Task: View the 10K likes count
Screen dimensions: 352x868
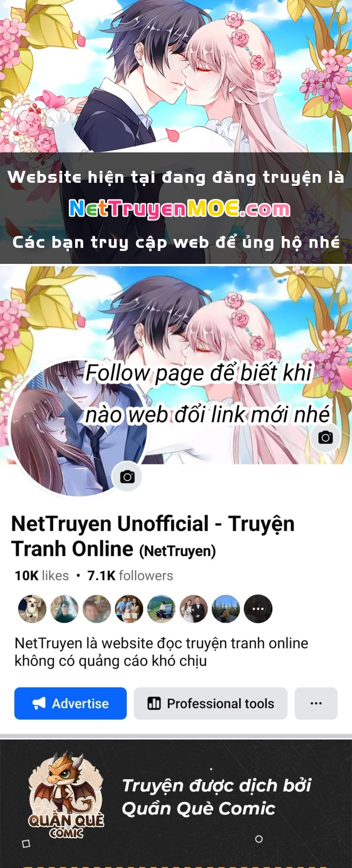Action: tap(42, 576)
